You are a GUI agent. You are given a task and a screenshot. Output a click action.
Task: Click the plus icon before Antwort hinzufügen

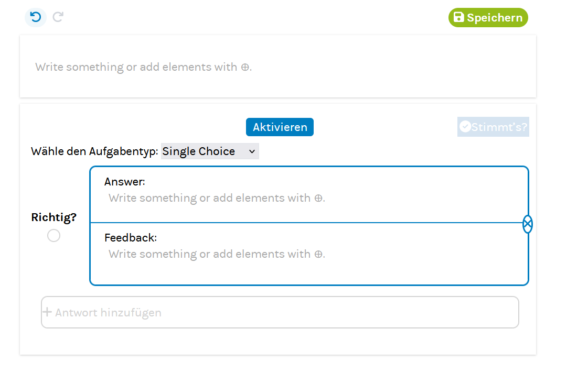pos(47,312)
